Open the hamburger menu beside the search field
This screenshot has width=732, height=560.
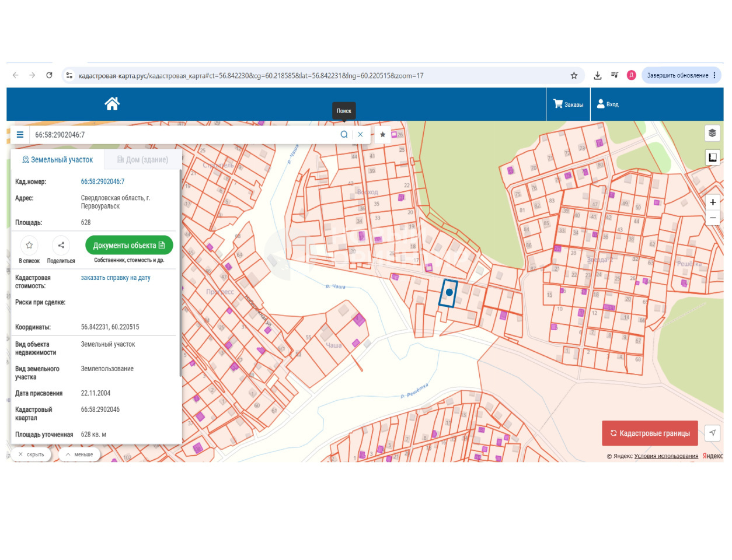point(20,135)
